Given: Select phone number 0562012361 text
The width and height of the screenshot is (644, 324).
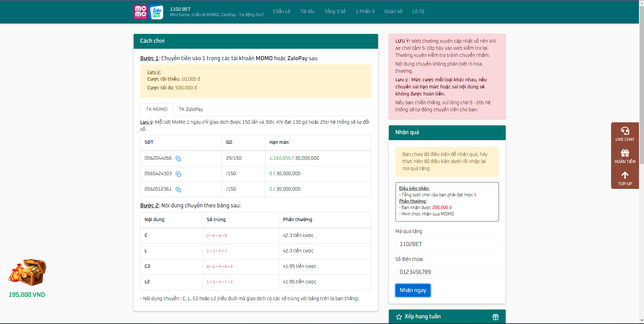Looking at the screenshot, I should 158,189.
